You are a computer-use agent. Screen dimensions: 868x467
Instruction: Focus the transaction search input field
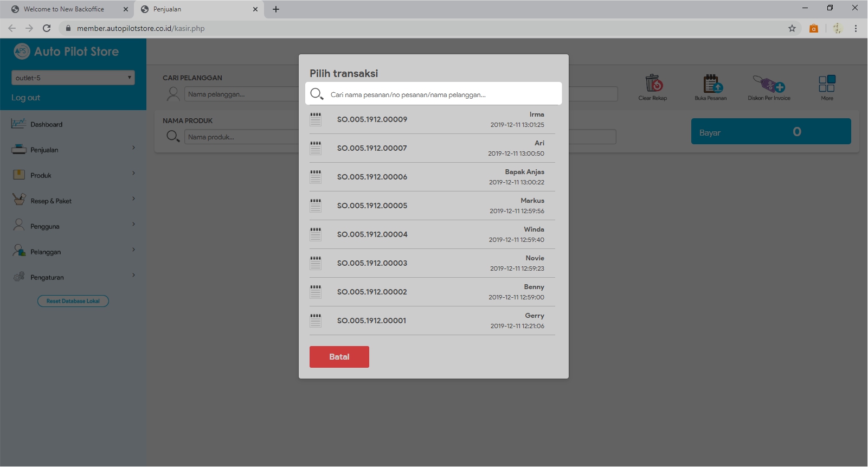(x=442, y=94)
